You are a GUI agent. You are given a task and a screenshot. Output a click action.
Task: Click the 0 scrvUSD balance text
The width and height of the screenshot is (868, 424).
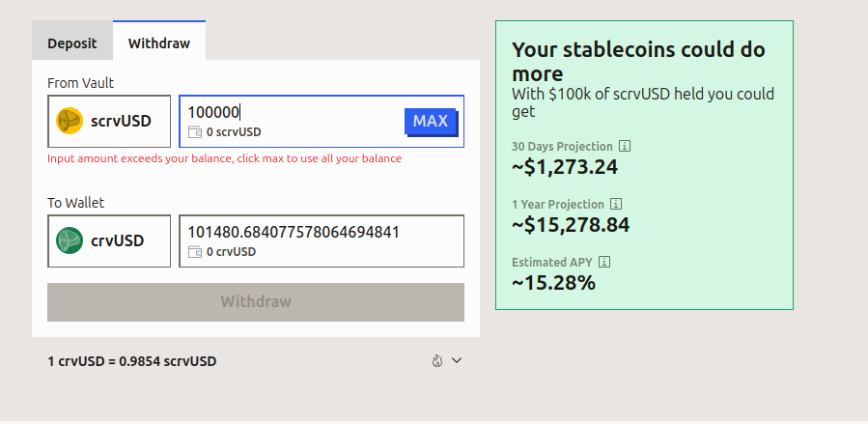point(234,132)
